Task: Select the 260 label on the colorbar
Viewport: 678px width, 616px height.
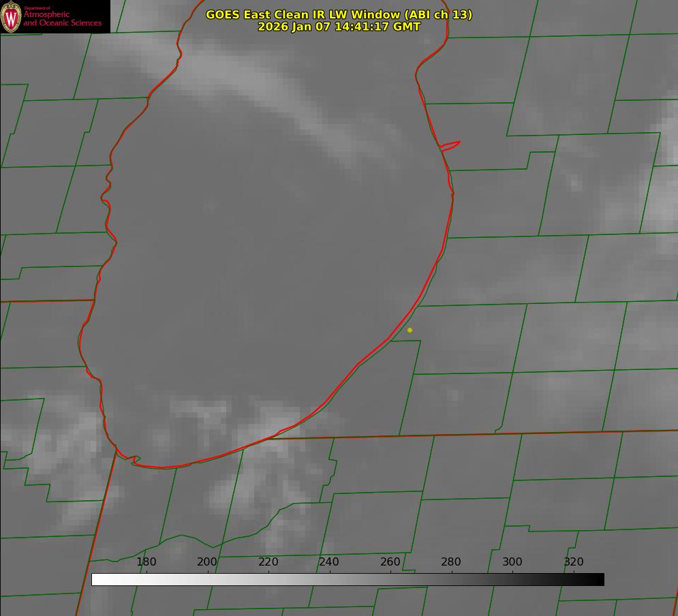Action: tap(390, 562)
